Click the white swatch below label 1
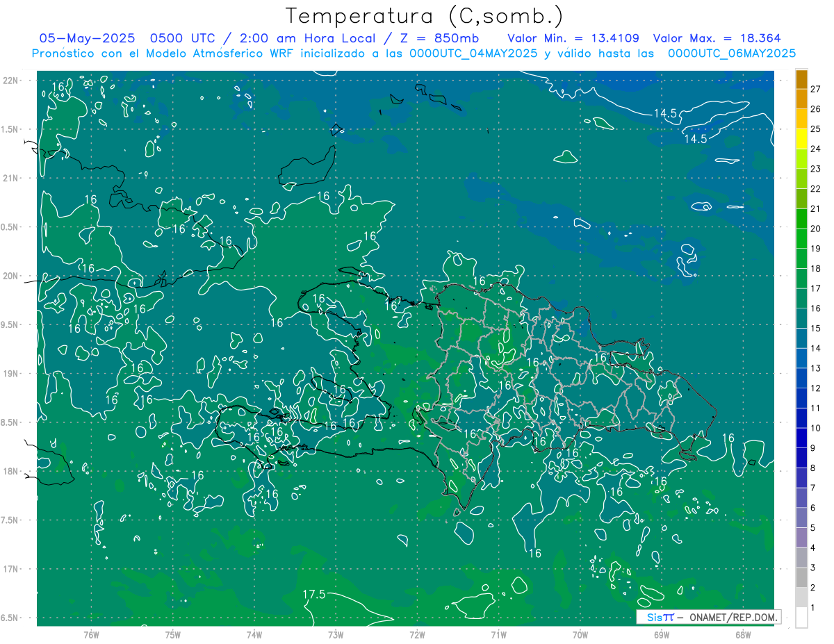The height and width of the screenshot is (644, 834). [801, 618]
